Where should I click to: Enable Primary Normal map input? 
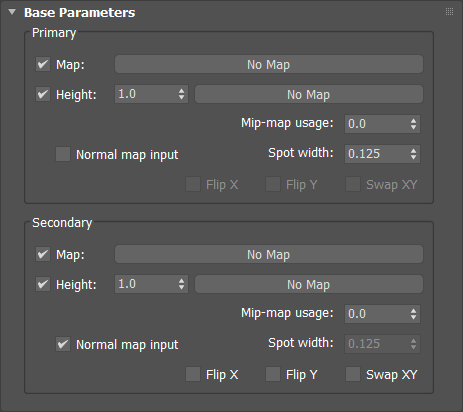[63, 154]
